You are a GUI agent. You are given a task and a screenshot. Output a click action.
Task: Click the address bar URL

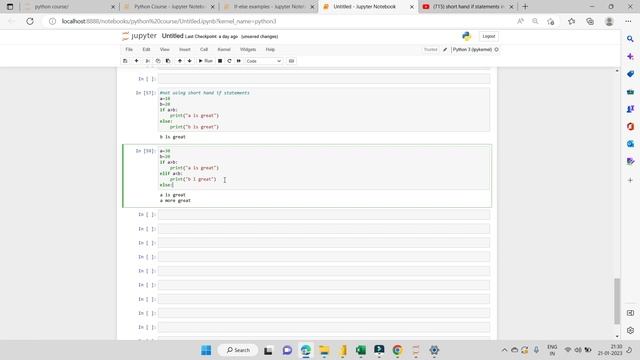[x=169, y=21]
